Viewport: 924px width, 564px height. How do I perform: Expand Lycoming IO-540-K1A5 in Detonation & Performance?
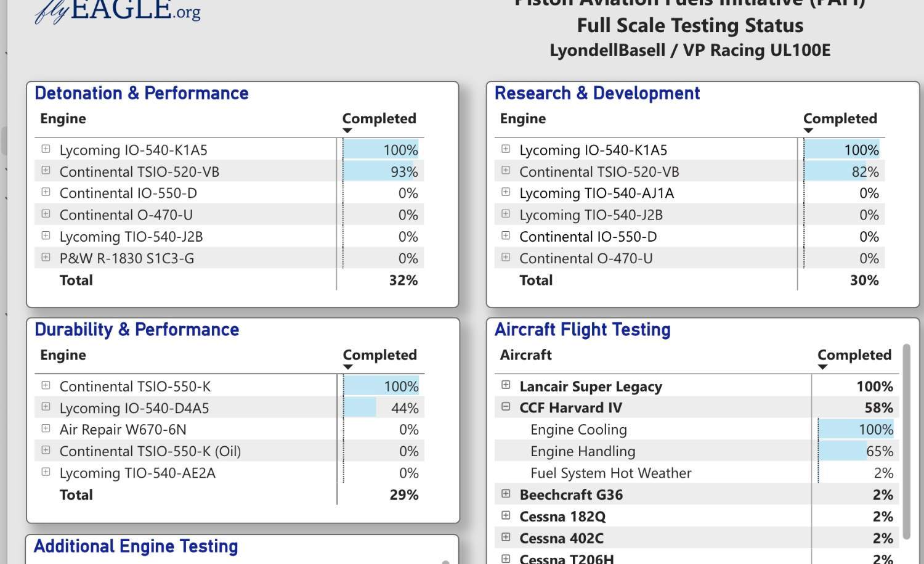coord(46,149)
